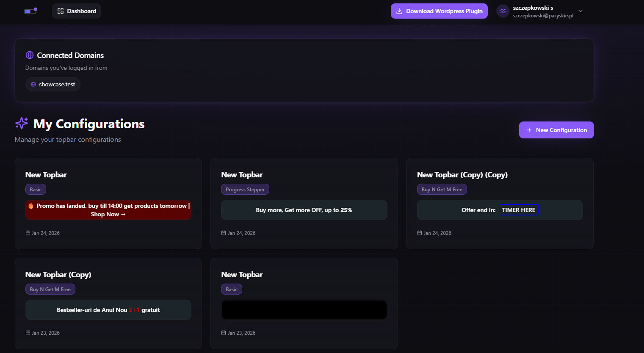This screenshot has height=353, width=644.
Task: Open New Topbar (Copy) (Copy) configuration
Action: [462, 175]
